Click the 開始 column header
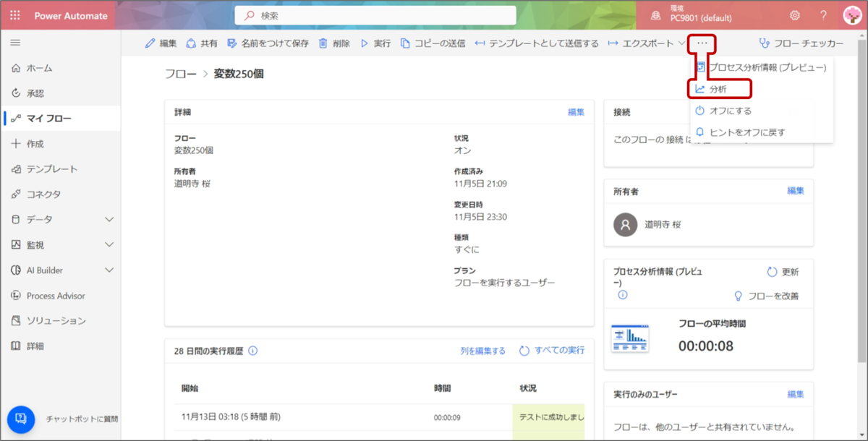 click(x=191, y=388)
